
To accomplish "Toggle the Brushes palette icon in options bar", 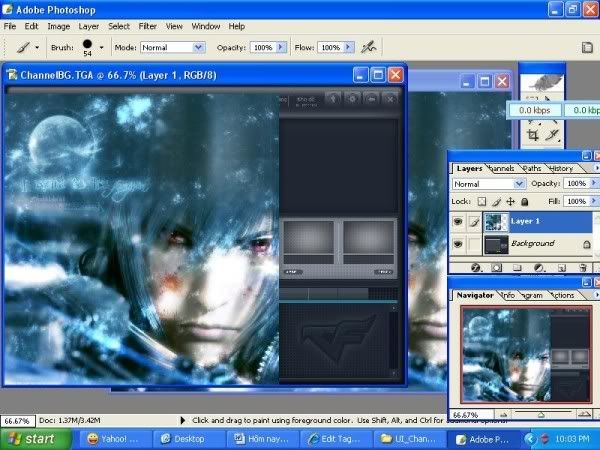I will point(587,47).
